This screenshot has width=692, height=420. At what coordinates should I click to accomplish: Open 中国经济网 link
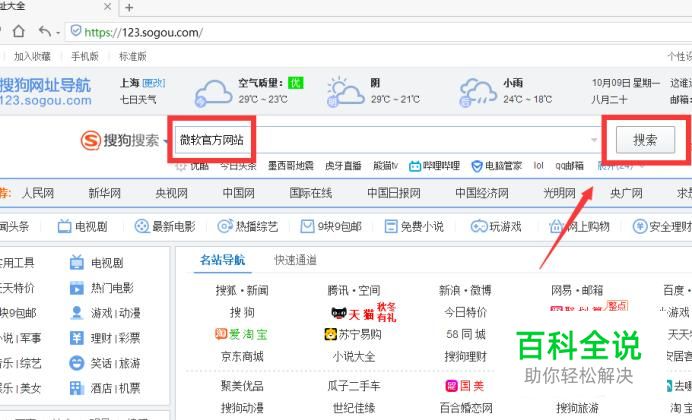click(x=482, y=193)
